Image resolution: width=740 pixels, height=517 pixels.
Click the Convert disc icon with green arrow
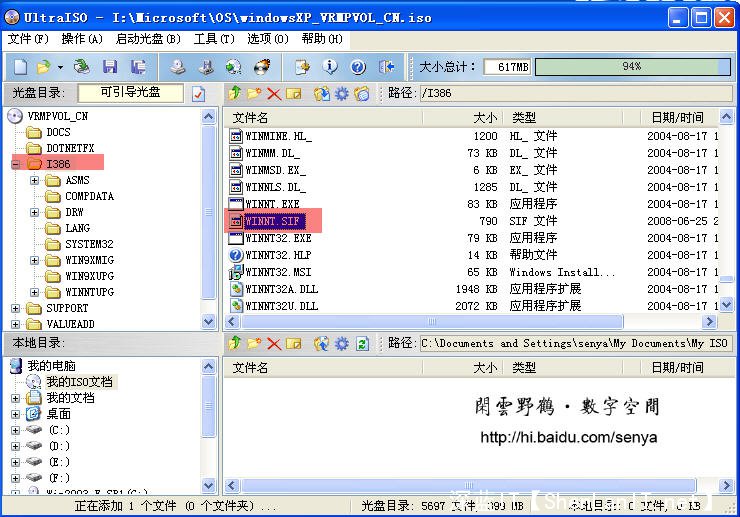click(233, 67)
